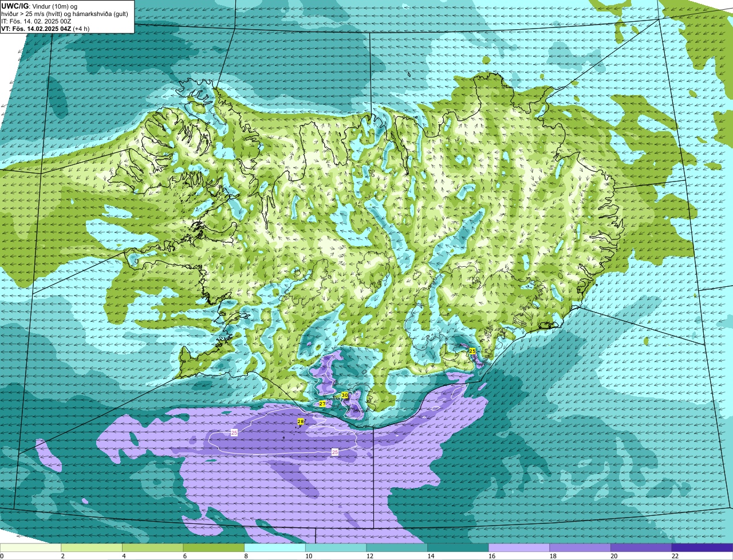Click the legend scale label '18'
Screen dimensions: 733x560
[x=553, y=556]
